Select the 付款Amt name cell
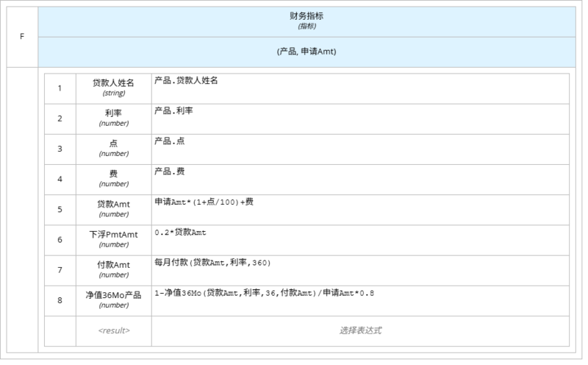The height and width of the screenshot is (365, 588). [113, 269]
